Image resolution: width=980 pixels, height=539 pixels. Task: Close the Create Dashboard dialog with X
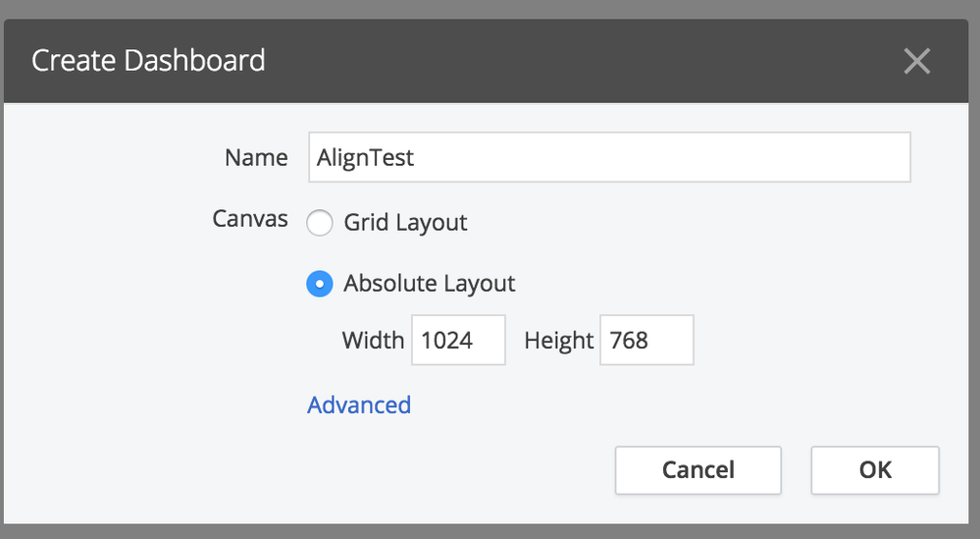(916, 62)
